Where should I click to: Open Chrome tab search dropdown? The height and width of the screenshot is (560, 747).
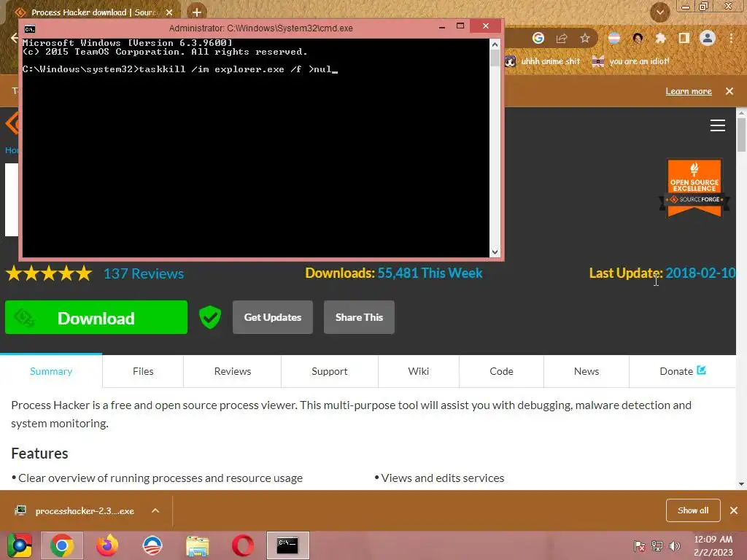click(660, 12)
